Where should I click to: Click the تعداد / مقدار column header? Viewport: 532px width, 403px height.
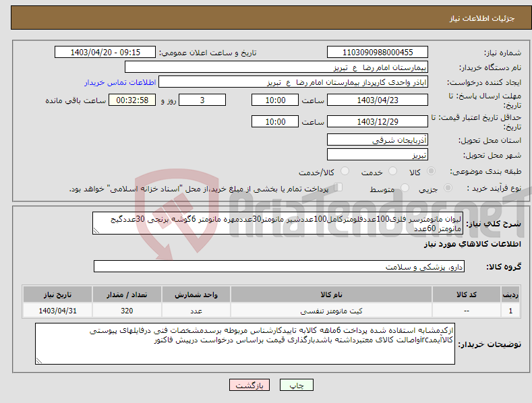127,294
